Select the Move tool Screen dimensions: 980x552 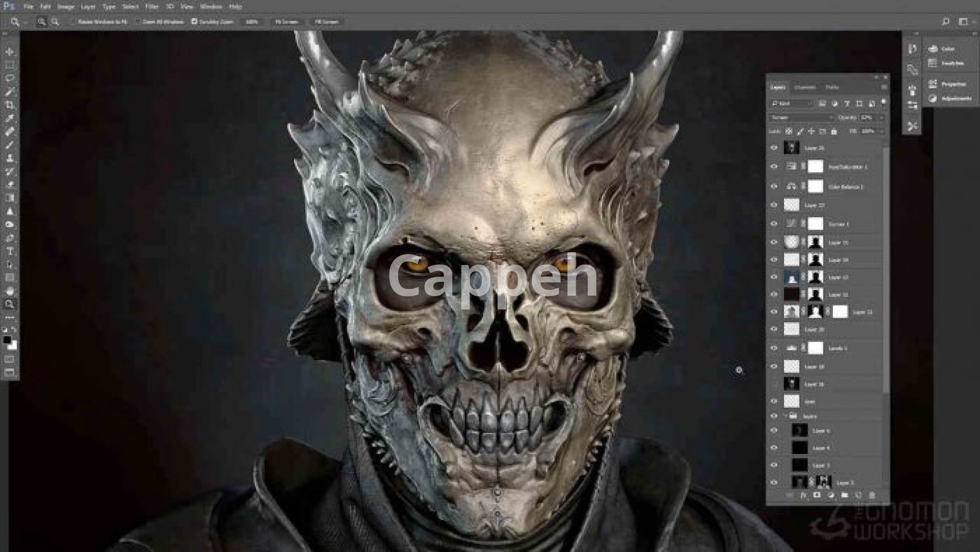coord(10,52)
